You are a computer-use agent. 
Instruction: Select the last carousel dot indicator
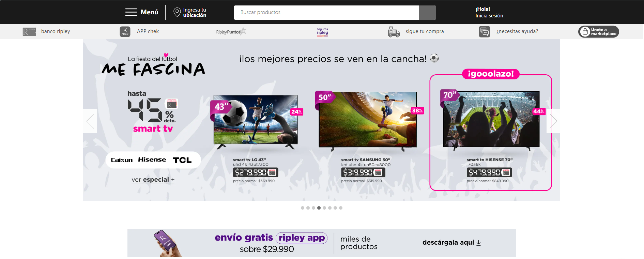[x=341, y=208]
